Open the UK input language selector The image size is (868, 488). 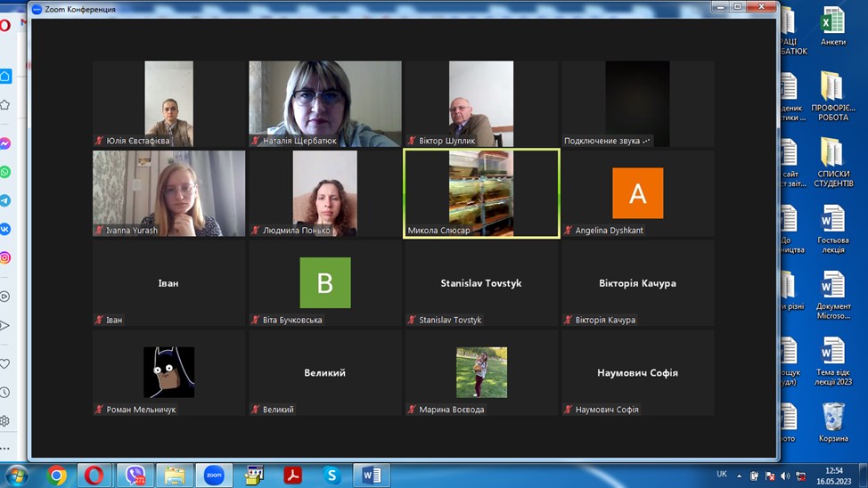point(721,475)
